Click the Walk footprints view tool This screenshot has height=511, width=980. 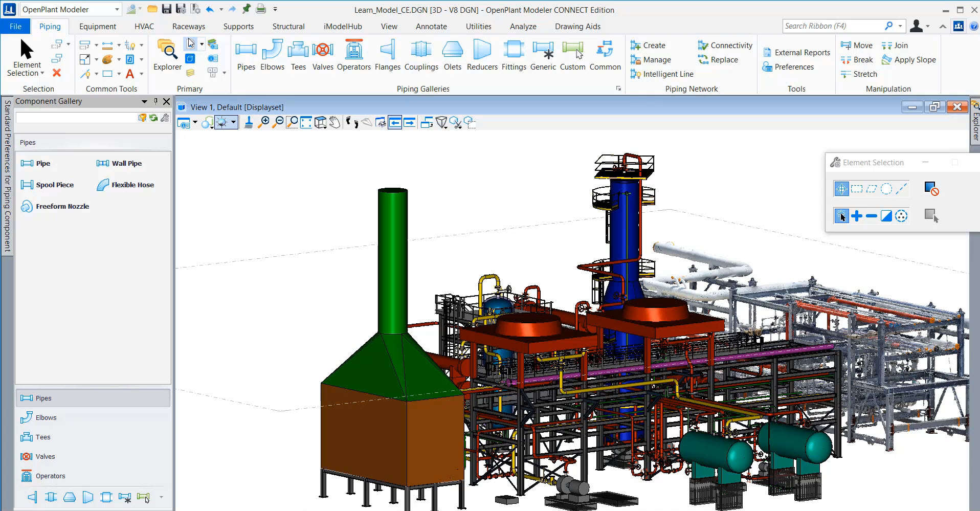(352, 122)
